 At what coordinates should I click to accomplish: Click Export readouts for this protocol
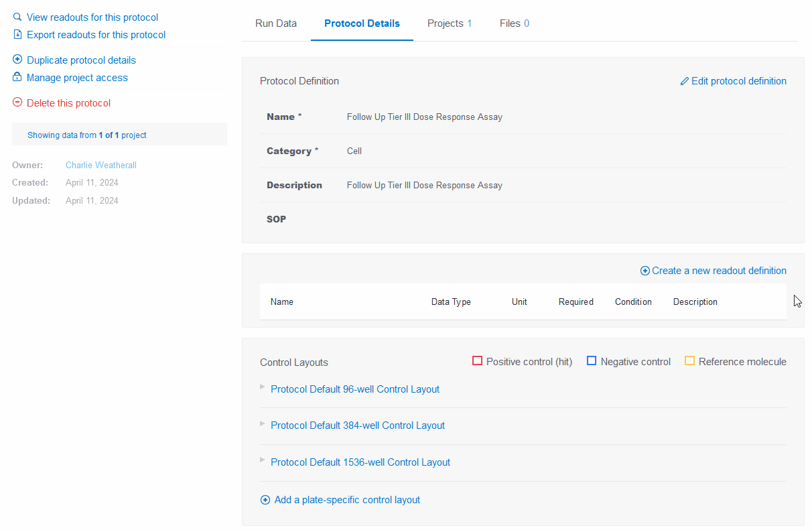pos(96,35)
